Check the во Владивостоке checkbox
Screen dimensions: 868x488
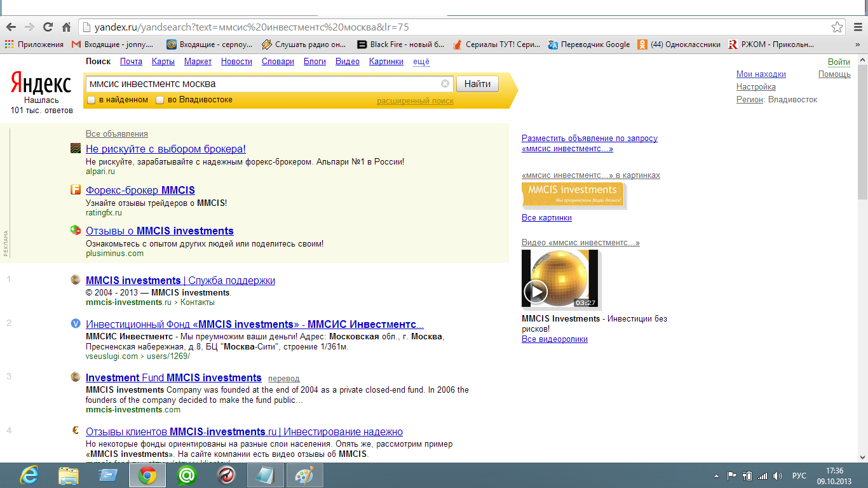coord(160,100)
